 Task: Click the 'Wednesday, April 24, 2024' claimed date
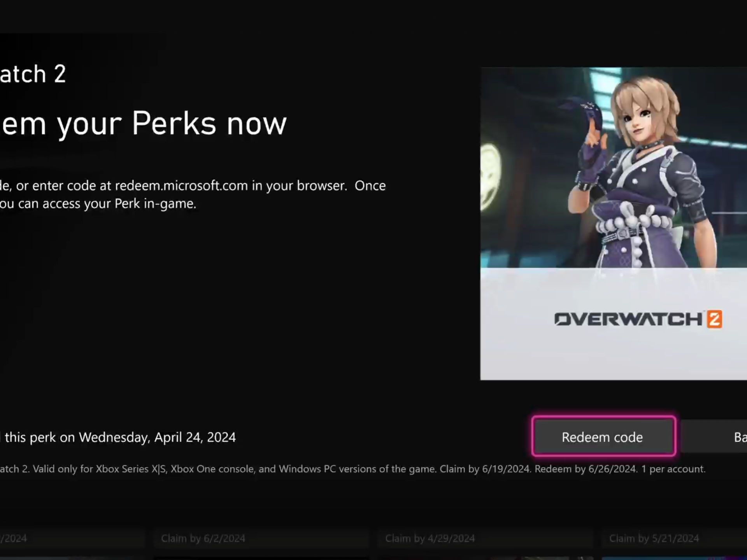pyautogui.click(x=157, y=437)
